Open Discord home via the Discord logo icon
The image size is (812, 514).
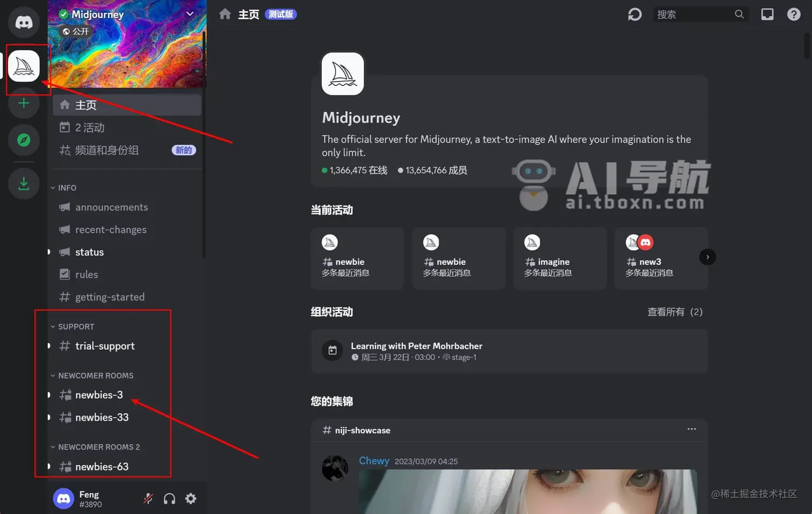[23, 22]
